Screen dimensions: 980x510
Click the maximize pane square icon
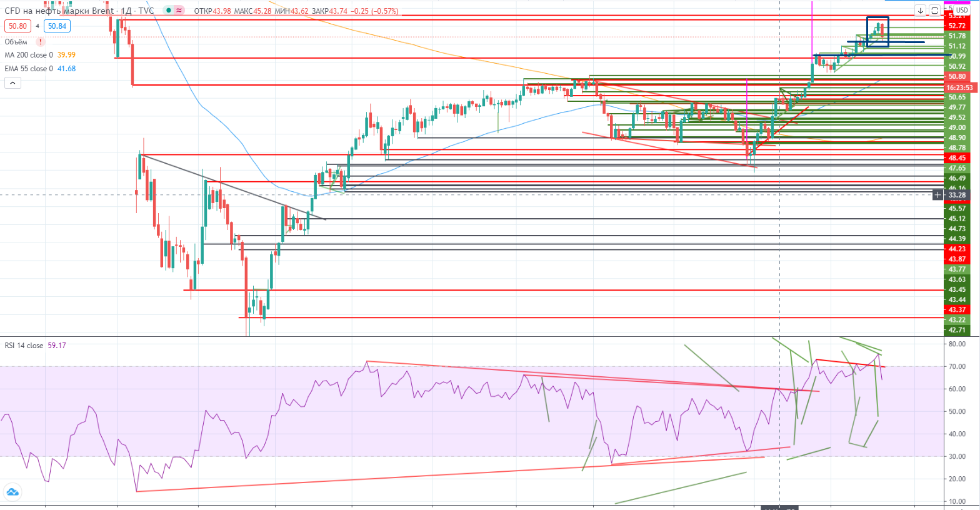pos(934,11)
